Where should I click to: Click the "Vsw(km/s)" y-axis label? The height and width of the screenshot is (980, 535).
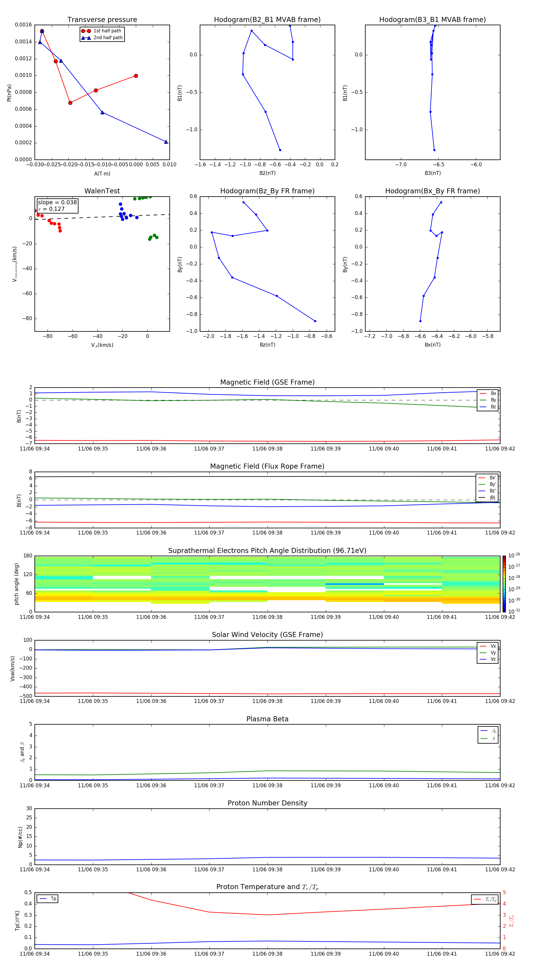pyautogui.click(x=12, y=668)
